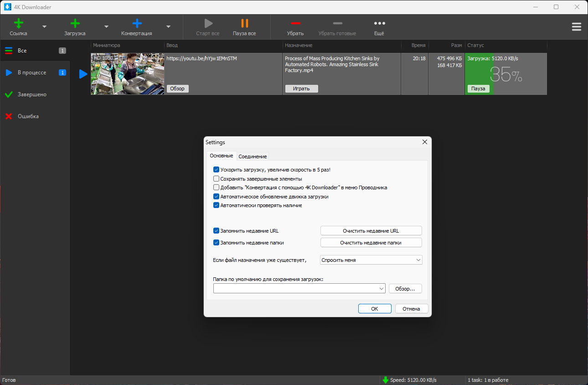Click the Пауза button on the download

coord(478,88)
